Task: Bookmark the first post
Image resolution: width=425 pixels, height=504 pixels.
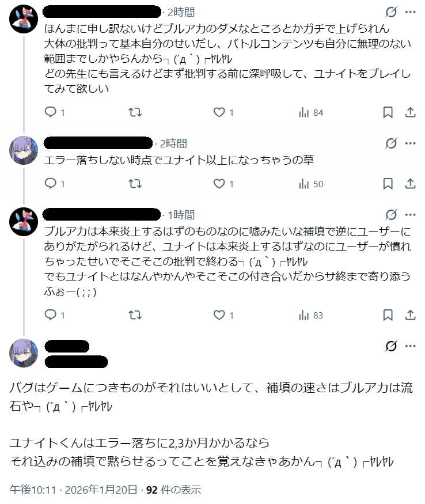Action: point(388,112)
